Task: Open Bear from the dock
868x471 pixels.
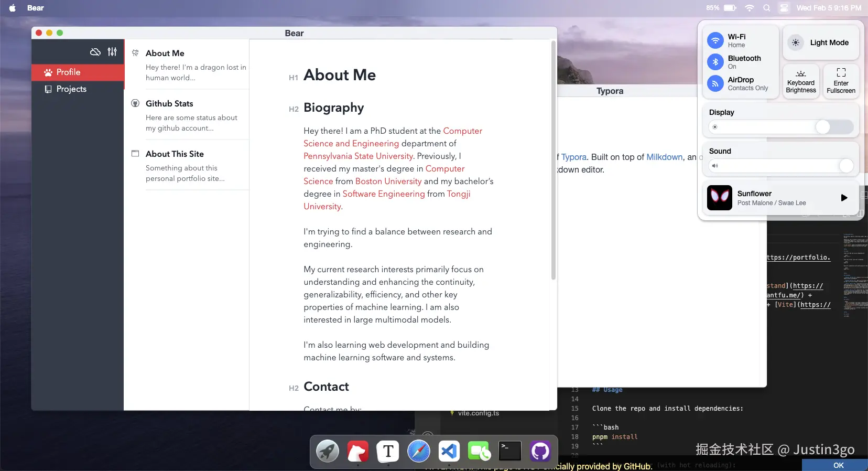Action: [358, 451]
